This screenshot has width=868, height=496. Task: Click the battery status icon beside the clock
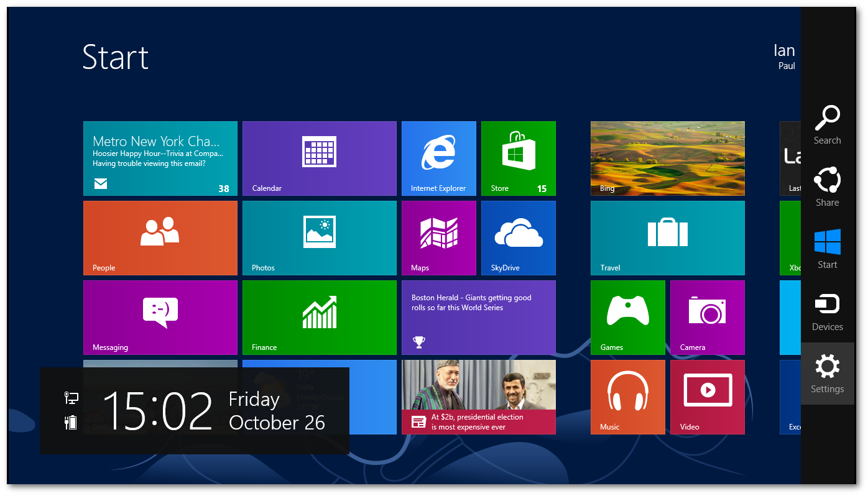(72, 422)
